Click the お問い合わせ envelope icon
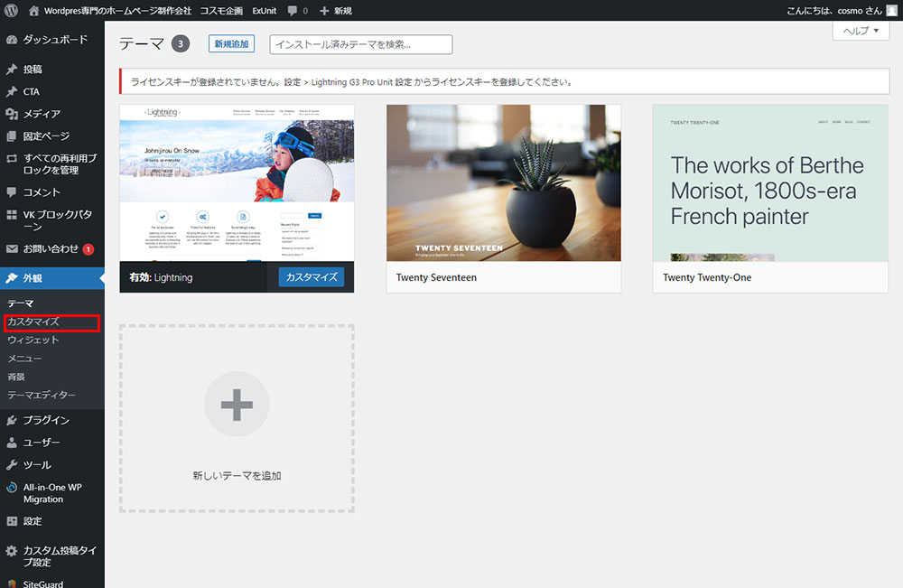This screenshot has height=588, width=903. 12,248
